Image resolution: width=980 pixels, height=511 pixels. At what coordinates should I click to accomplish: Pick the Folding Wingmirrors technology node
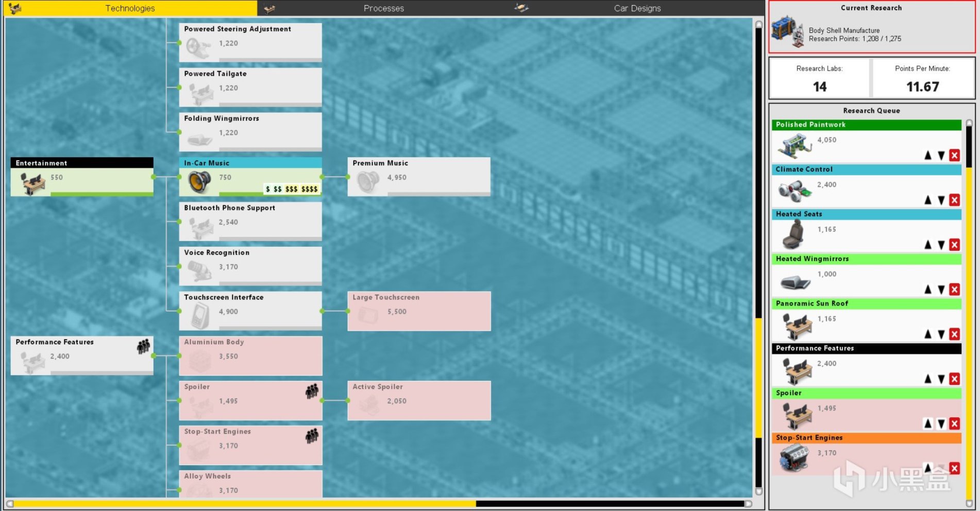point(250,132)
